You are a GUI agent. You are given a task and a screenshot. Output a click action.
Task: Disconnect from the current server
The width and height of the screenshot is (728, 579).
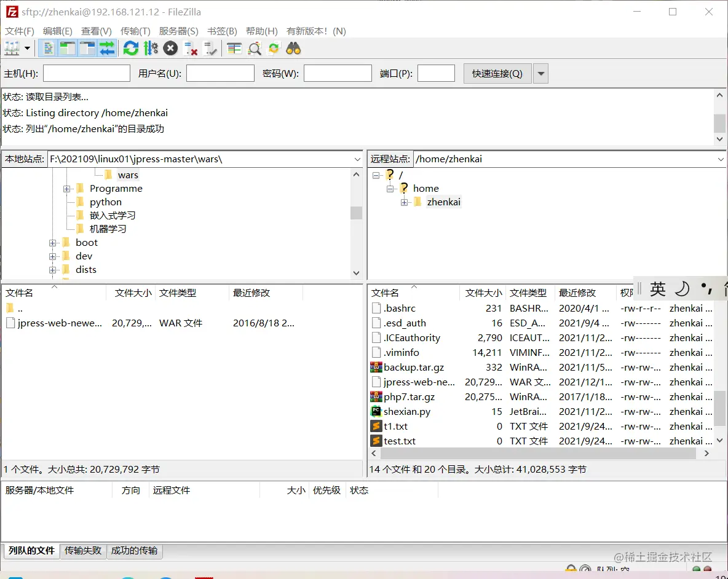[191, 48]
